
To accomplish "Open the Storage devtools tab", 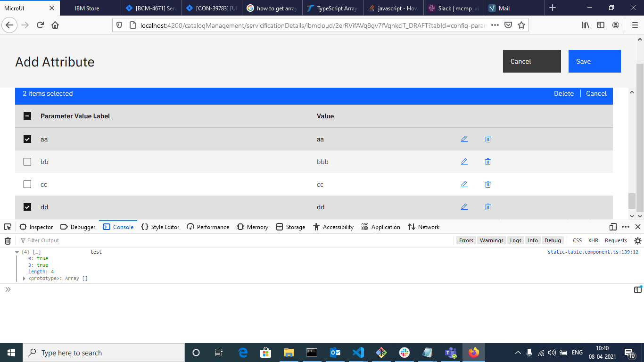I will coord(290,227).
